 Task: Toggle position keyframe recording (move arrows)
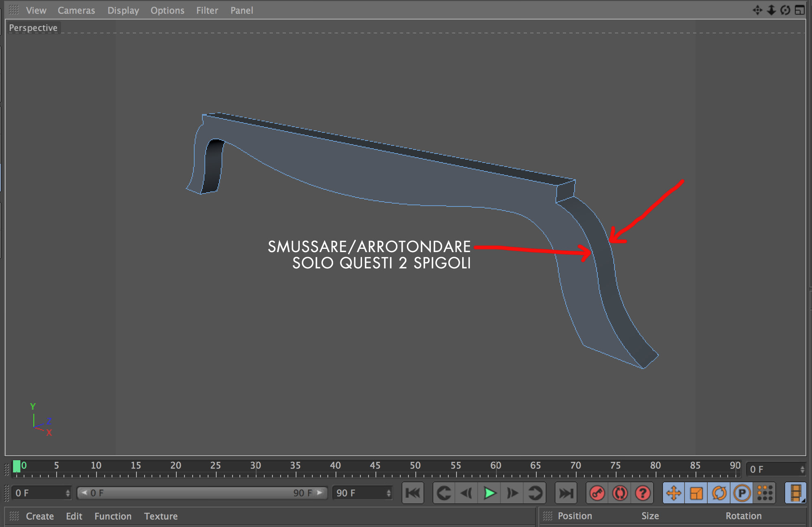coord(674,493)
